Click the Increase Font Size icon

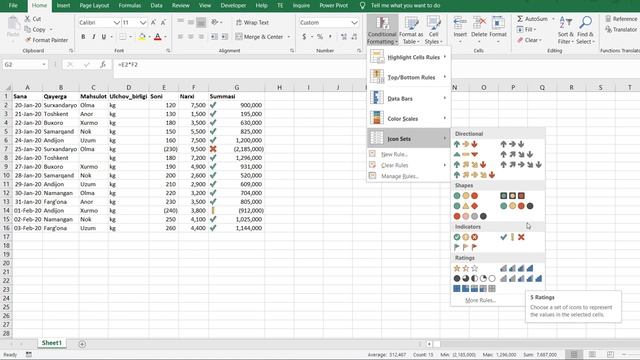point(153,22)
